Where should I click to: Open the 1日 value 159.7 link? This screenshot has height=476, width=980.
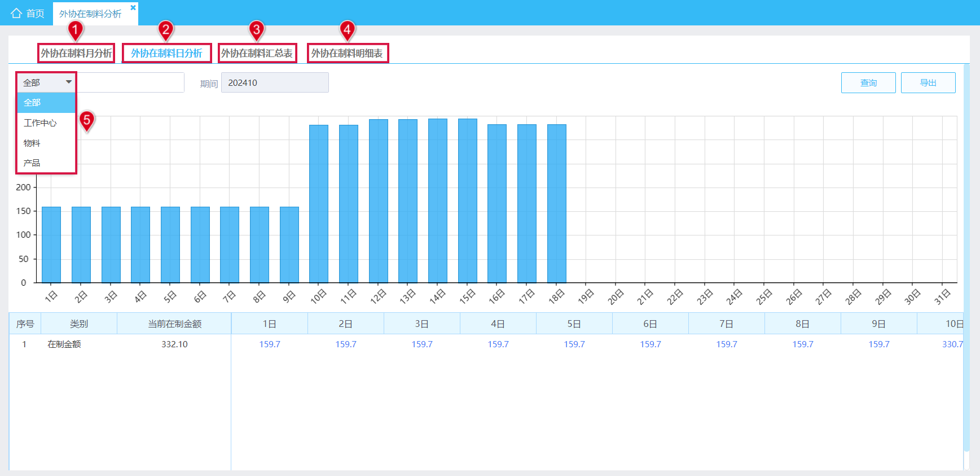[270, 344]
